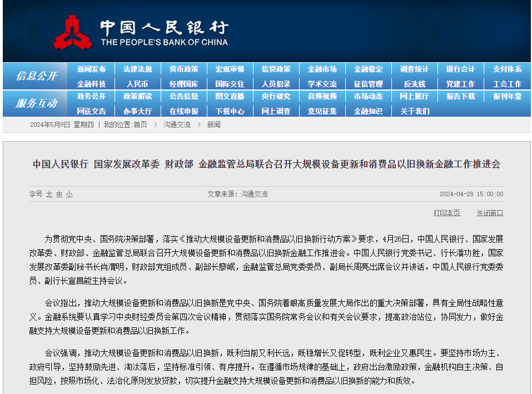Open 支付体系 navigation item
This screenshot has width=532, height=394.
point(507,69)
